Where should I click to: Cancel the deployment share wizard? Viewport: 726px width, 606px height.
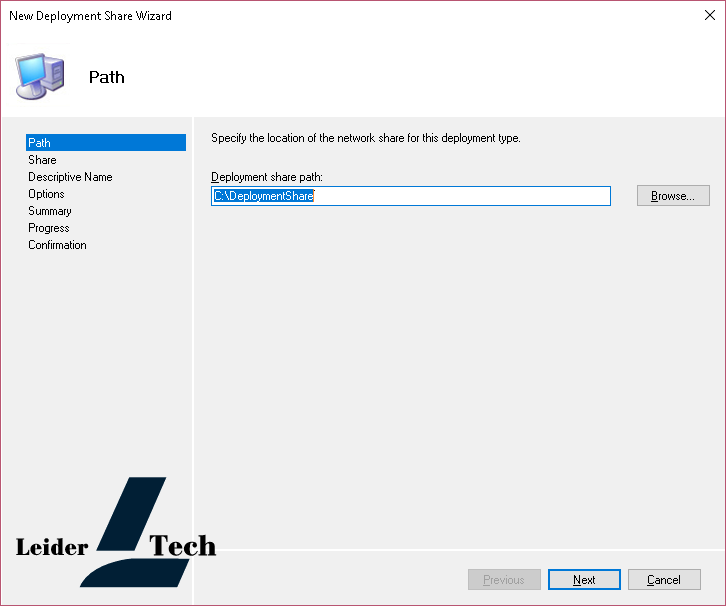pyautogui.click(x=664, y=580)
